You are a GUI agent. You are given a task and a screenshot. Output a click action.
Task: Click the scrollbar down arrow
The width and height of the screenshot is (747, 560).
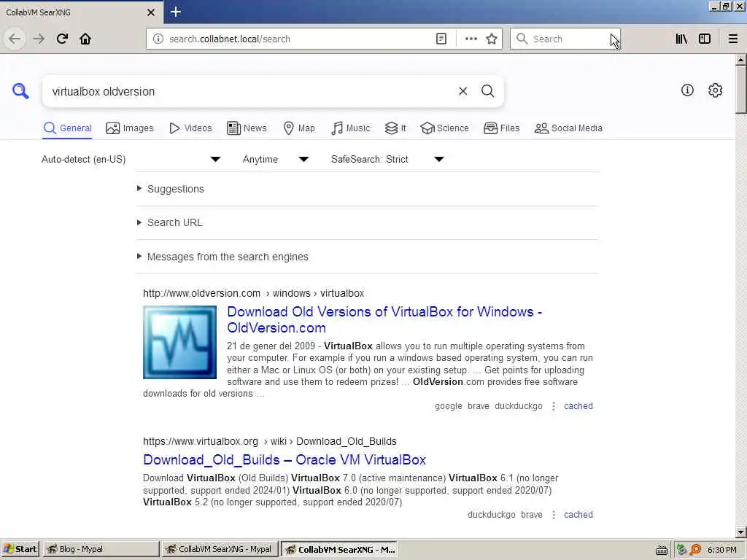pos(740,532)
